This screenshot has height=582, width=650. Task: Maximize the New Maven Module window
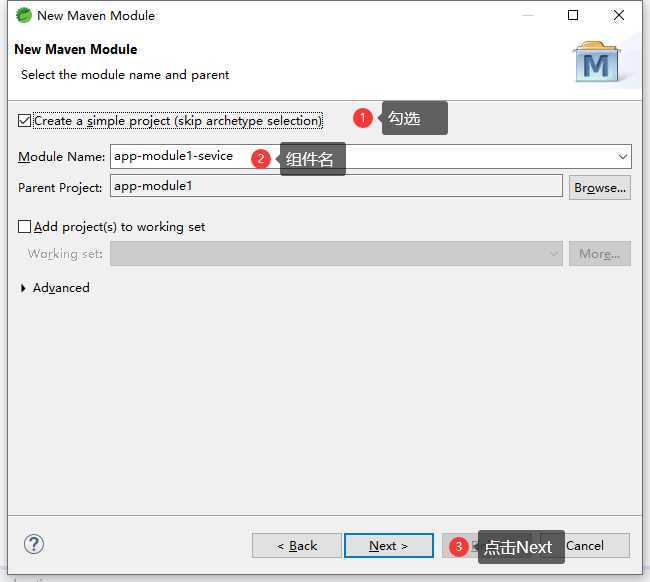pyautogui.click(x=573, y=15)
